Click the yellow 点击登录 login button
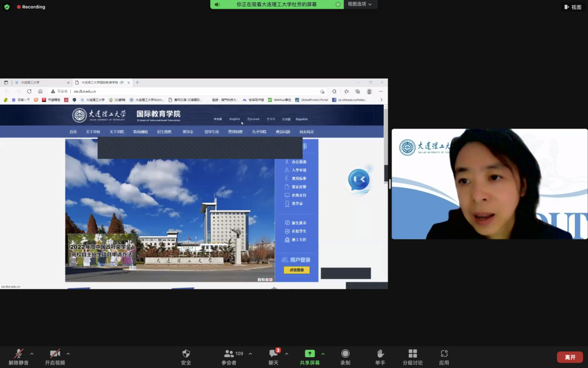 [x=297, y=270]
